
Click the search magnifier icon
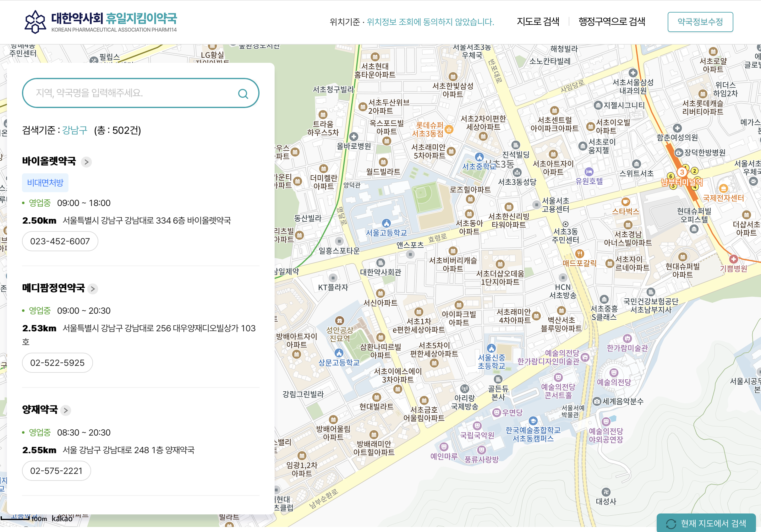(243, 94)
